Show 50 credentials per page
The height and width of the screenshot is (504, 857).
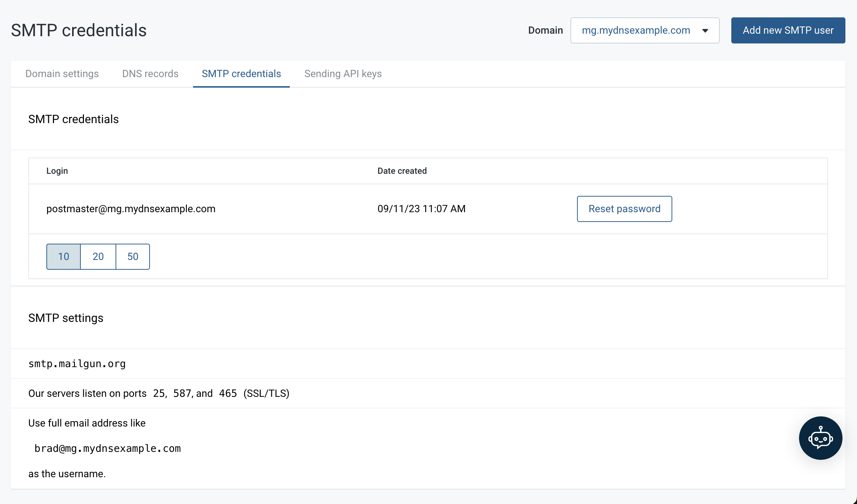(133, 256)
